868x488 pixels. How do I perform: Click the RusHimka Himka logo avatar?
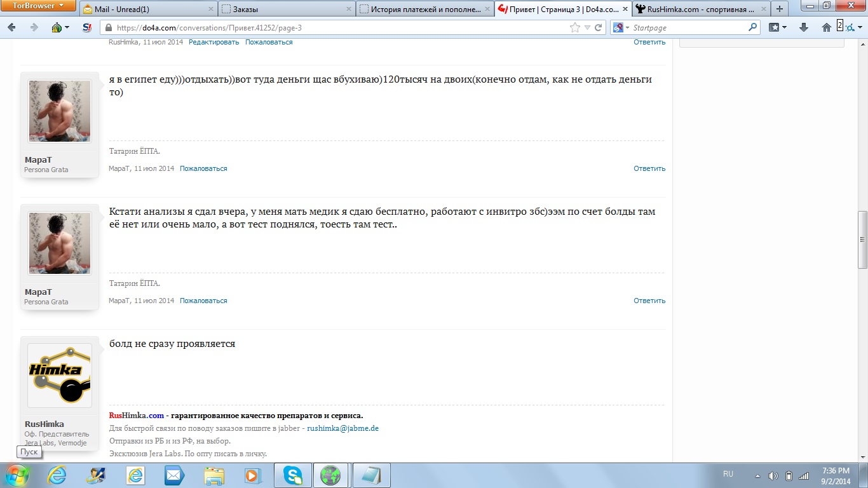pos(60,375)
